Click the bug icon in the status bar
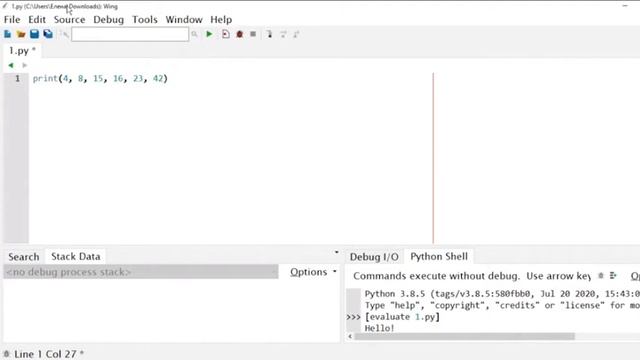This screenshot has width=640, height=360. (x=6, y=354)
